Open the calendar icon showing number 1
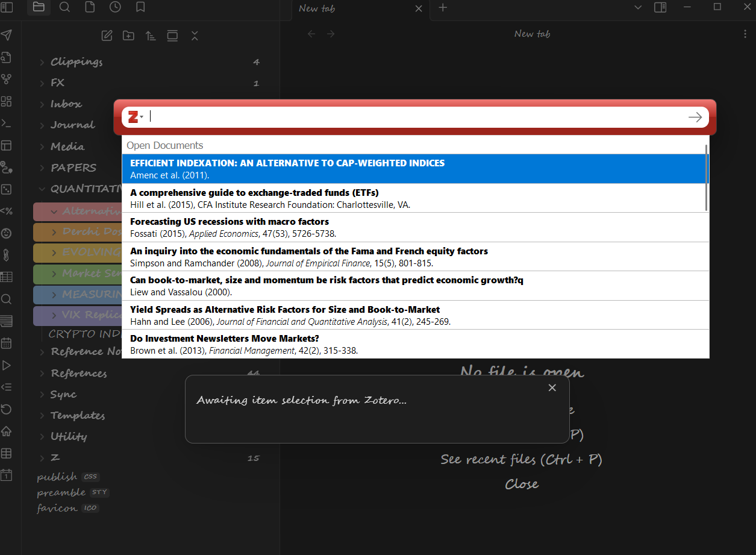The image size is (756, 555). pos(6,475)
